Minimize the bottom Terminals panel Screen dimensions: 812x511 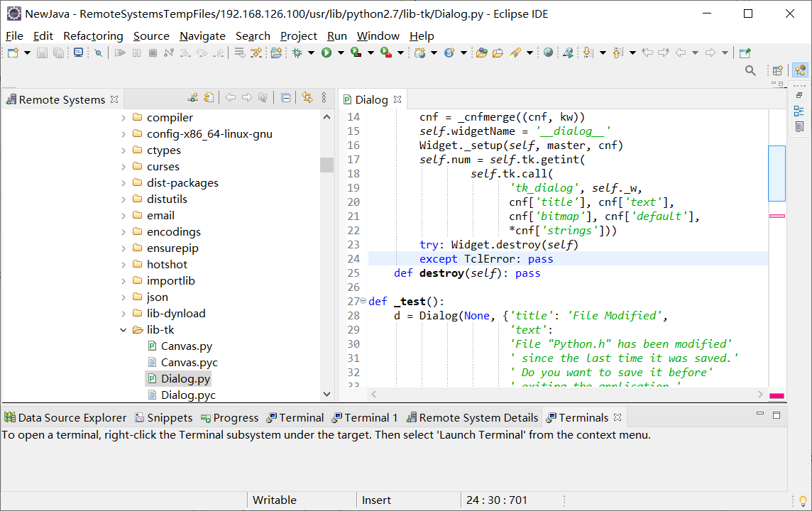tap(760, 414)
